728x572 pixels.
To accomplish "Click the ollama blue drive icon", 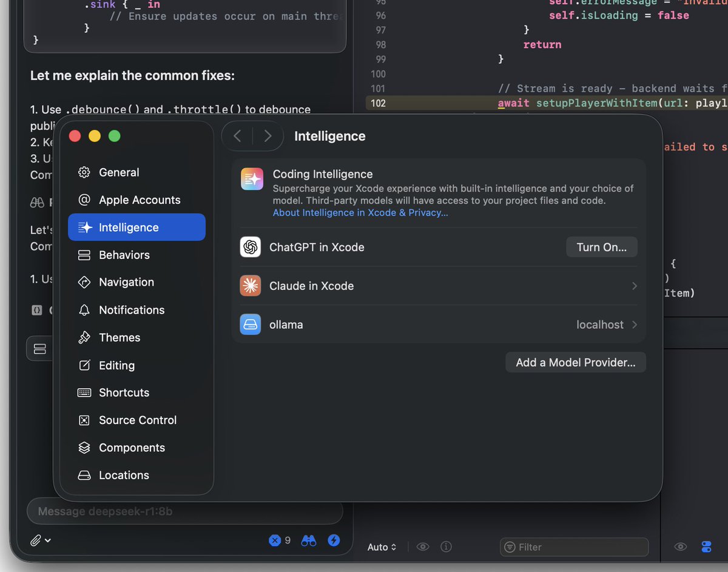I will tap(251, 325).
